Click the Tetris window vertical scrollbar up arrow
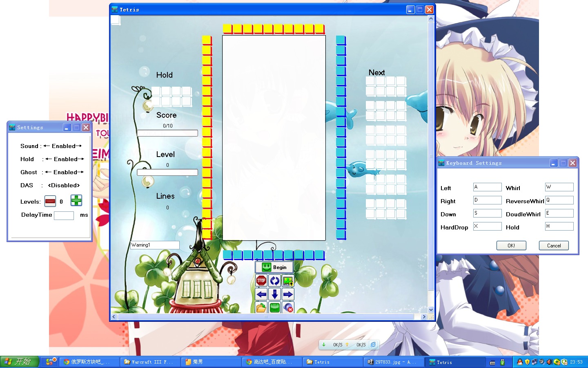The height and width of the screenshot is (368, 588). [x=431, y=19]
